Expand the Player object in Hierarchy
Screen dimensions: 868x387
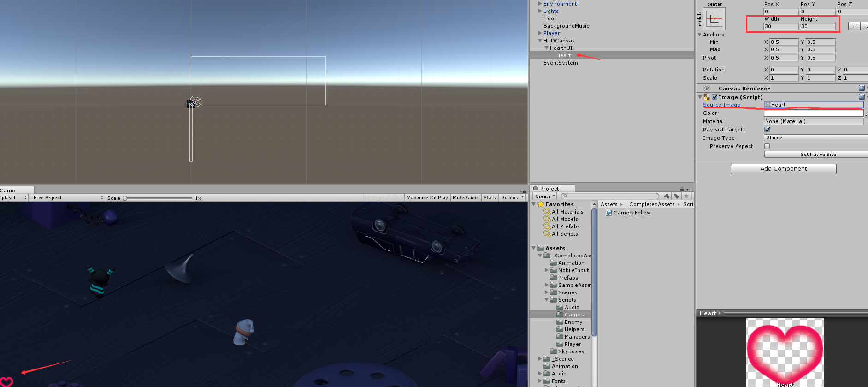tap(540, 33)
